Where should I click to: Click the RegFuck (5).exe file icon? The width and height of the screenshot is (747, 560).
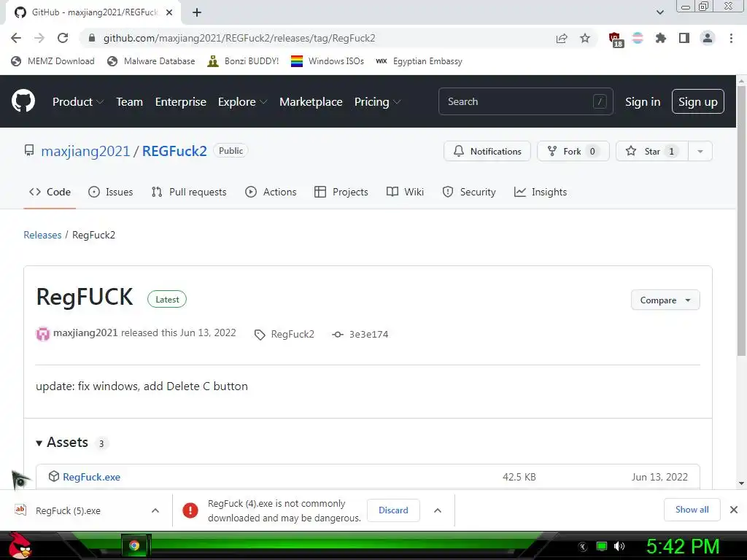coord(20,510)
